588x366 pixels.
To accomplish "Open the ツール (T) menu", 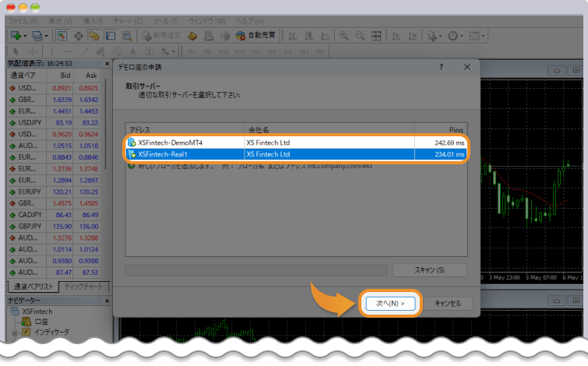I will tap(166, 21).
